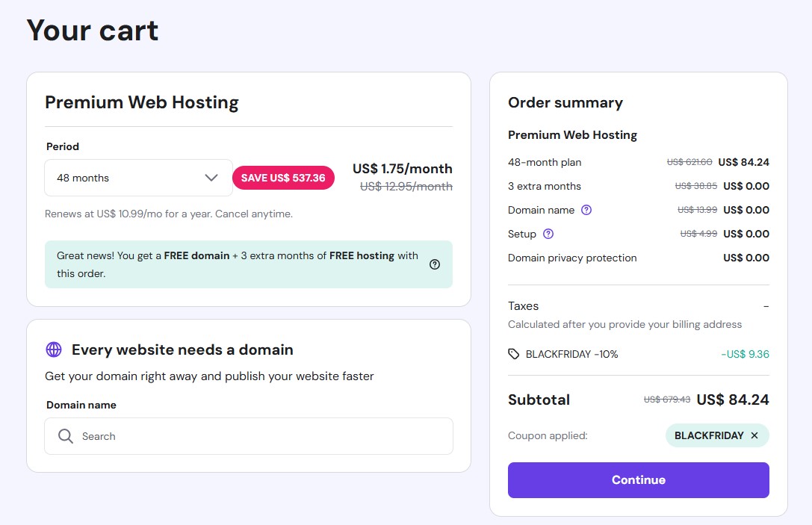Click the magnifier icon in the domain search

point(66,436)
